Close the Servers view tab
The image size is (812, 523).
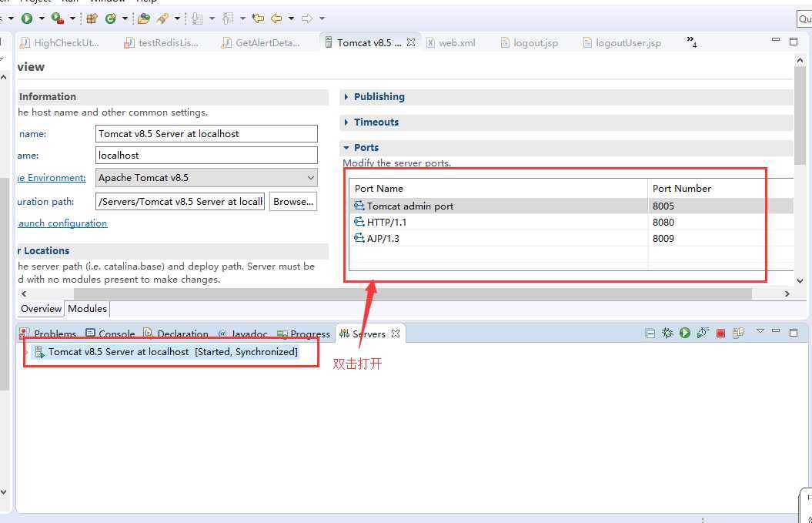tap(396, 334)
